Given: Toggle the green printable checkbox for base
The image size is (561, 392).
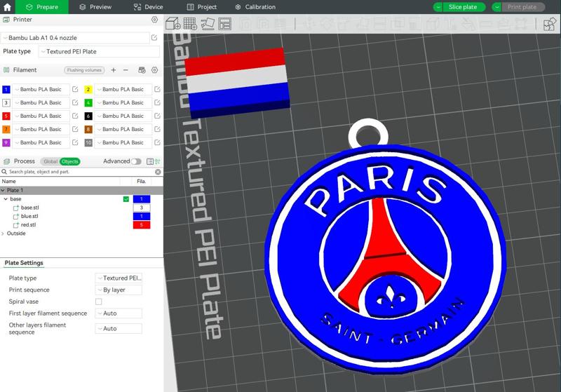Looking at the screenshot, I should [126, 199].
